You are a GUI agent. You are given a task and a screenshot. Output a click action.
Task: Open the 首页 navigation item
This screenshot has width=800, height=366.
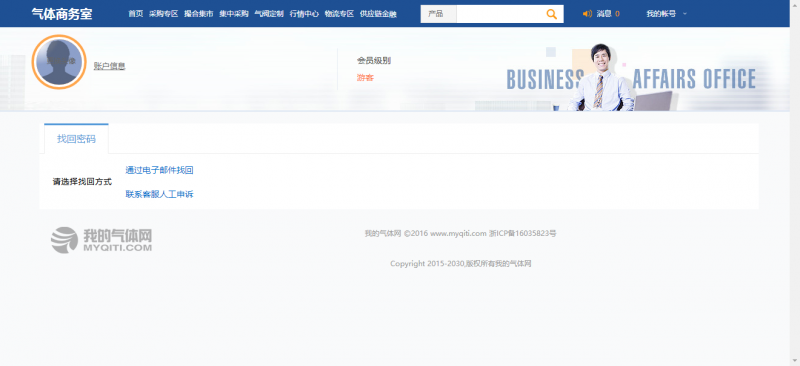(x=136, y=14)
